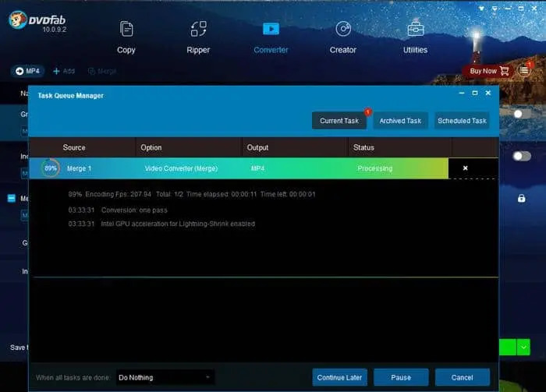546x392 pixels.
Task: Open the Creator module
Action: point(342,37)
